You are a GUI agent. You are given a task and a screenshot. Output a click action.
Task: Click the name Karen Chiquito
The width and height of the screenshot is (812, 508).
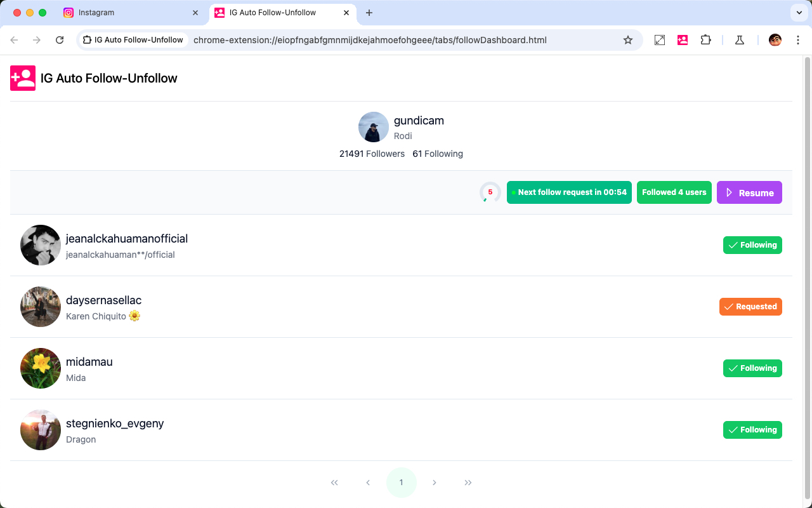click(x=96, y=316)
